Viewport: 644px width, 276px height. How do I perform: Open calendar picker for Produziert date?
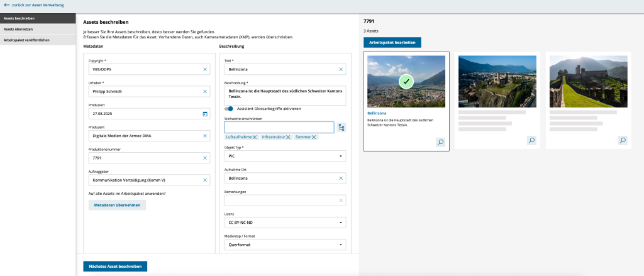point(204,114)
